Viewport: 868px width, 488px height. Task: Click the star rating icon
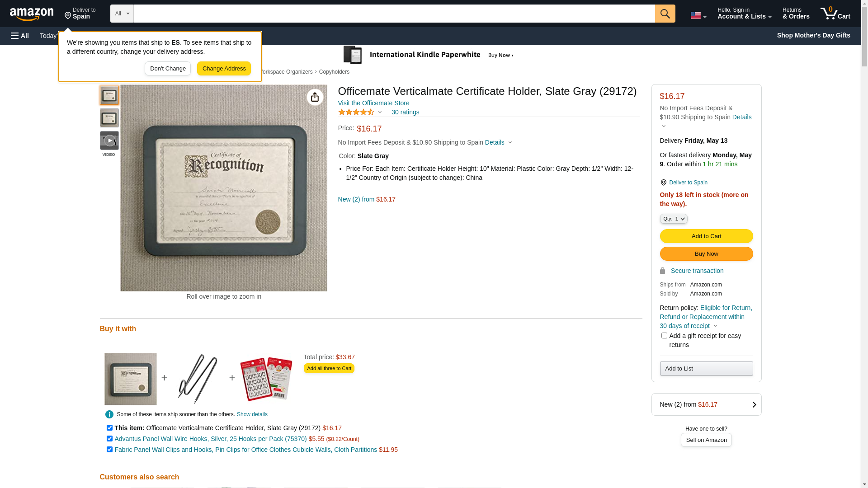coord(356,112)
